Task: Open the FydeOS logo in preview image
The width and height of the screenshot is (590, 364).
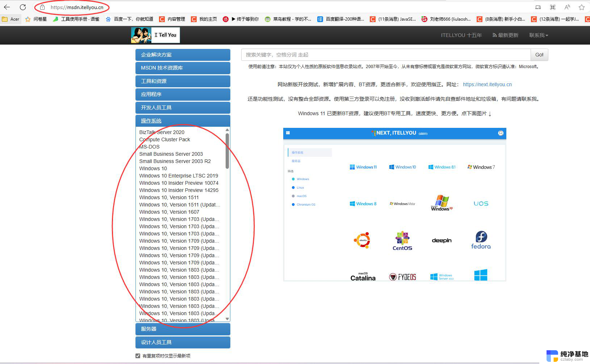Action: pyautogui.click(x=402, y=277)
